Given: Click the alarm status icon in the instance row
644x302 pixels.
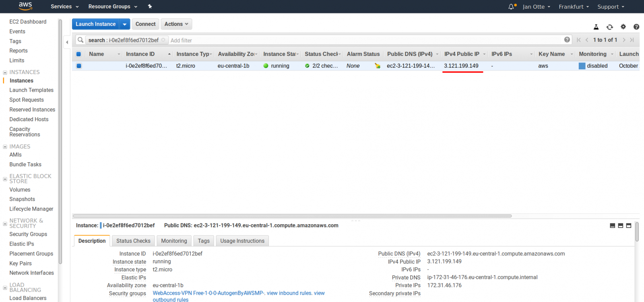Looking at the screenshot, I should (377, 66).
